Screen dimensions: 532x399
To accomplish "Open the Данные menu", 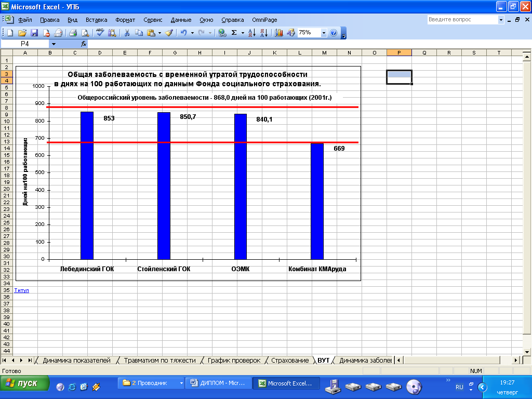I will click(181, 20).
